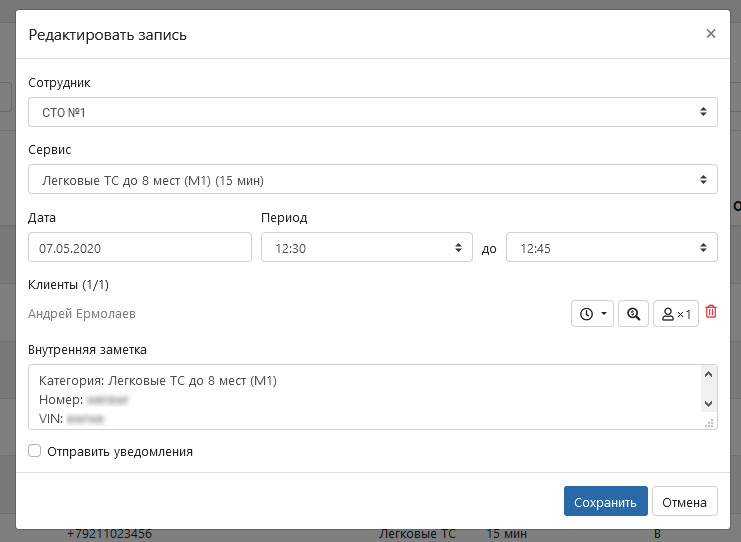Click the persons count ×1 button
741x542 pixels.
click(676, 314)
